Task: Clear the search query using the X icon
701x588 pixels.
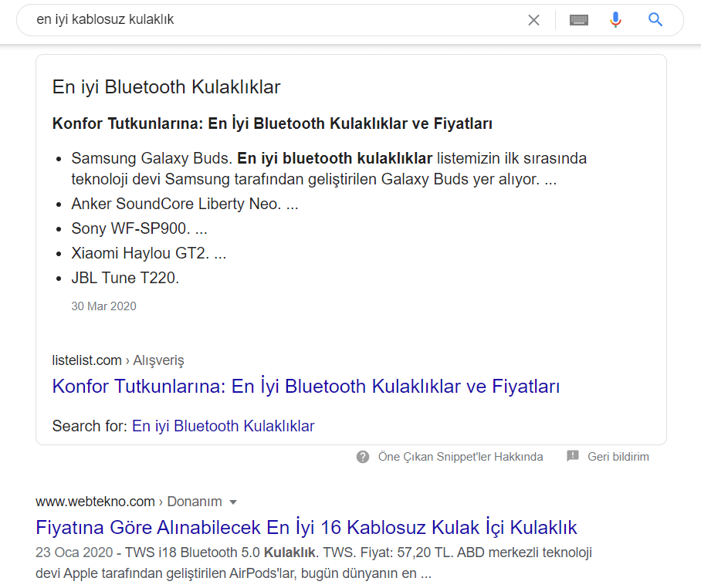Action: pos(533,20)
